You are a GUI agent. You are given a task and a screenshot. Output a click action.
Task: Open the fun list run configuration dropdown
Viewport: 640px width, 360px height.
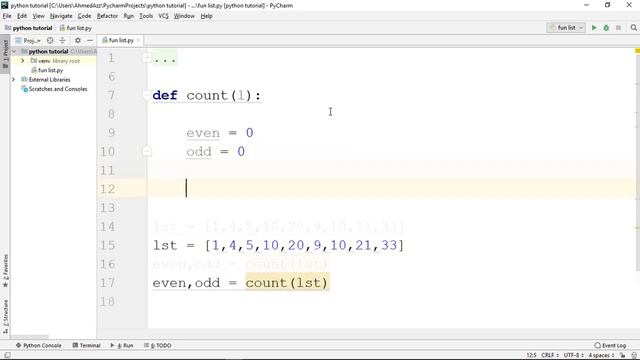(x=566, y=28)
